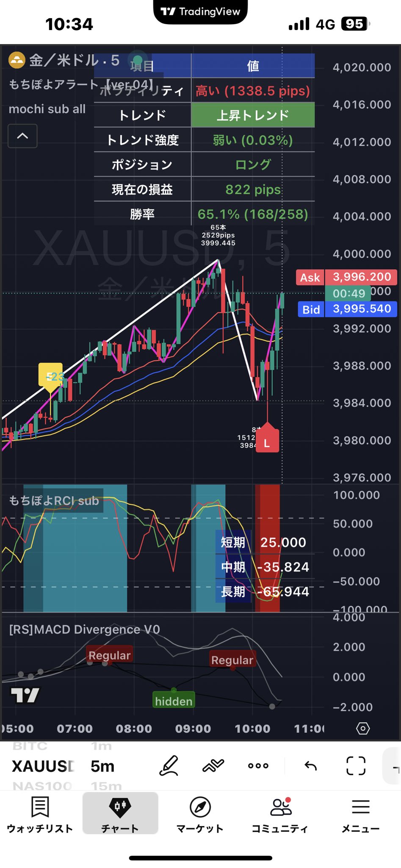Viewport: 401px width, 868px height.
Task: Tap the TradingView logo on chart
Action: tap(25, 695)
